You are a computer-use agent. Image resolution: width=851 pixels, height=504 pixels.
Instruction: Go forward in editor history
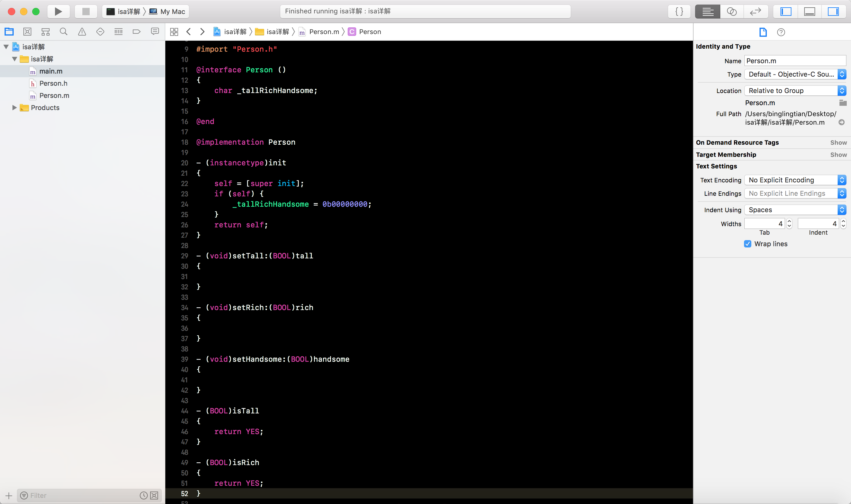202,32
